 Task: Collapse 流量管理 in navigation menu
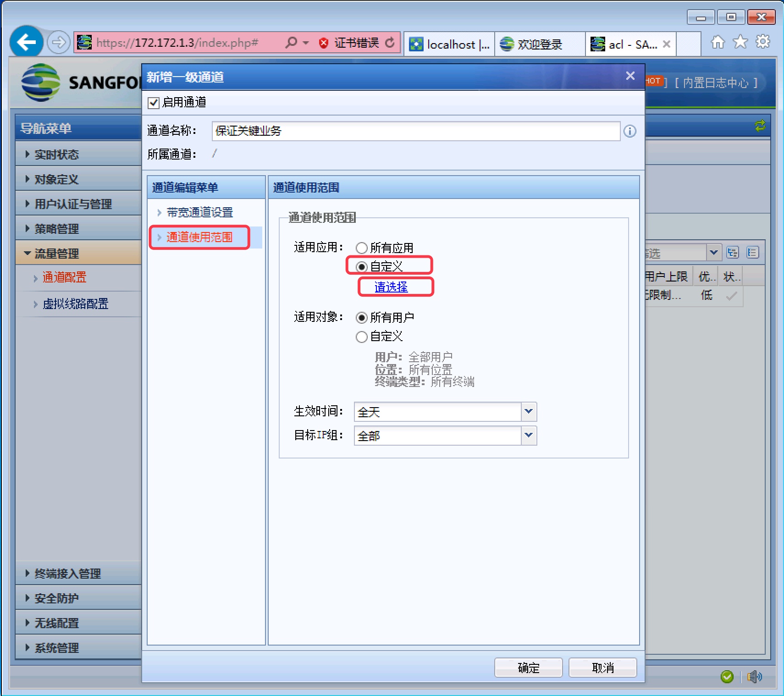[x=78, y=253]
